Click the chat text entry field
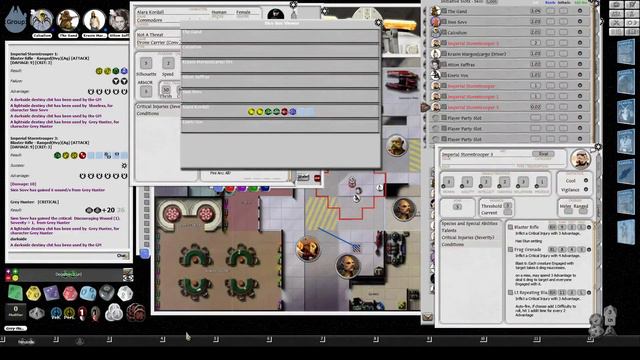The height and width of the screenshot is (360, 640). [x=62, y=256]
